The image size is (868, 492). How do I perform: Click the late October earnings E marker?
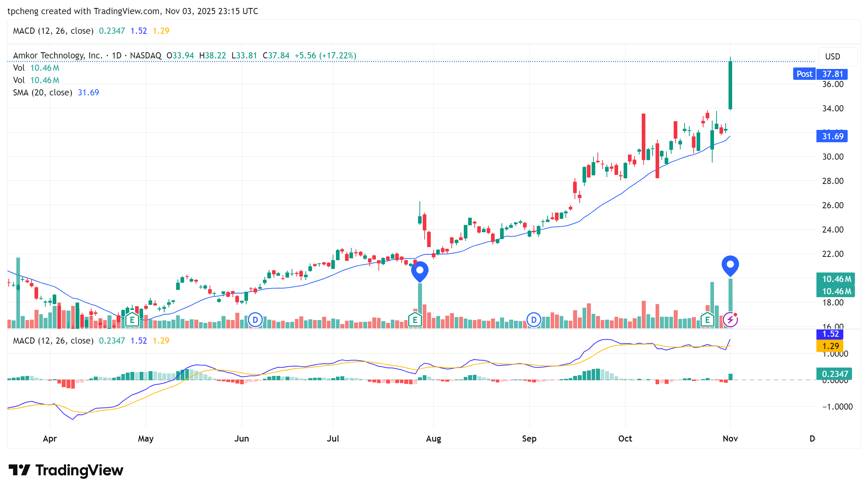[x=707, y=320]
